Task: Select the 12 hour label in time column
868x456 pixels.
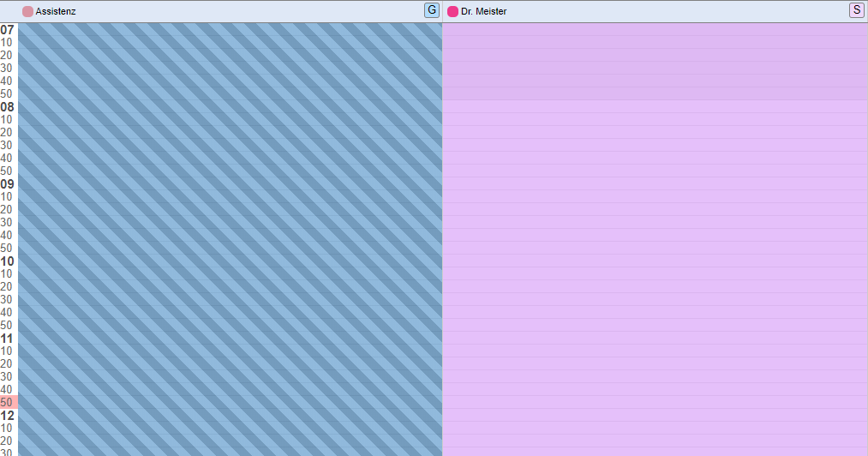Action: (x=7, y=416)
